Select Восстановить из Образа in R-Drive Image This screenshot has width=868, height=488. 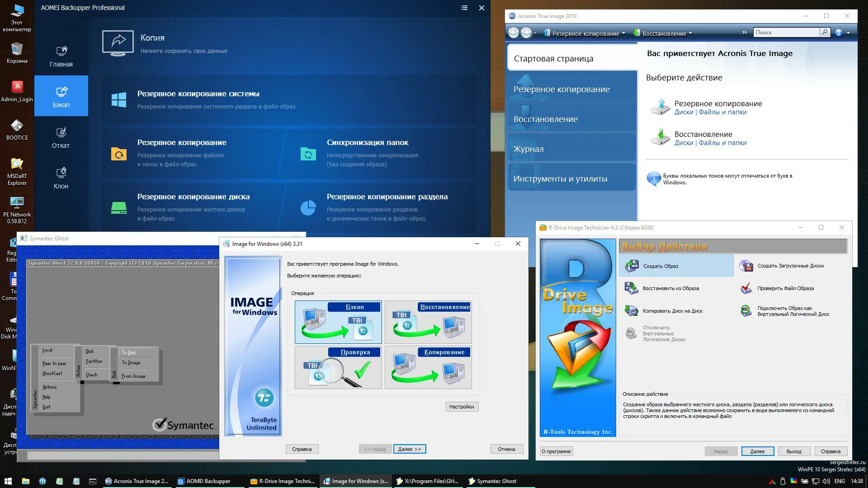click(x=662, y=288)
